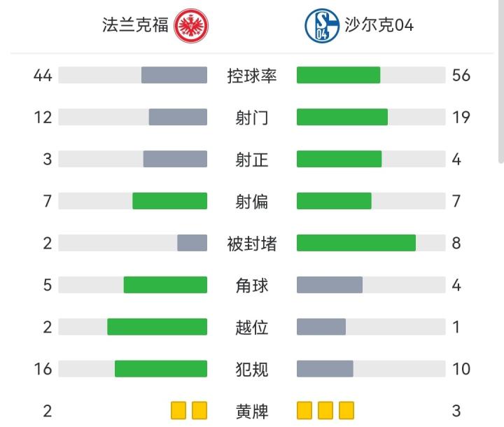This screenshot has height=427, width=504.
Task: Click Frankfurt's leftmost yellow card icon
Action: click(178, 410)
